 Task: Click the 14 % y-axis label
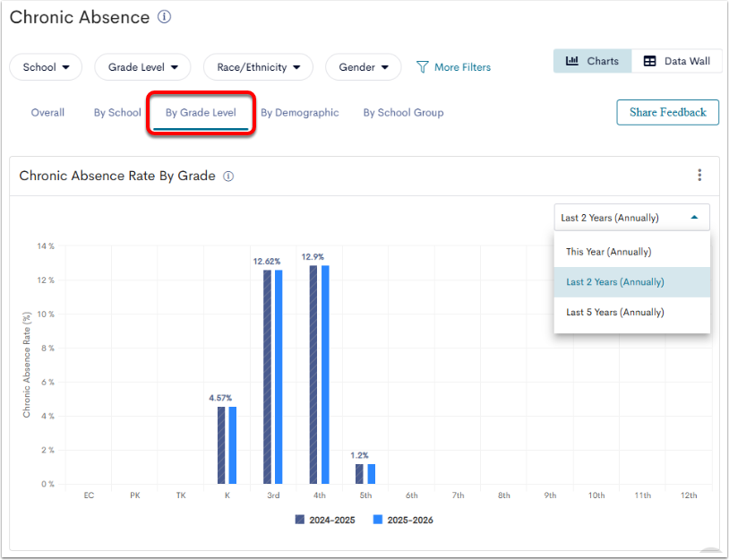[46, 246]
